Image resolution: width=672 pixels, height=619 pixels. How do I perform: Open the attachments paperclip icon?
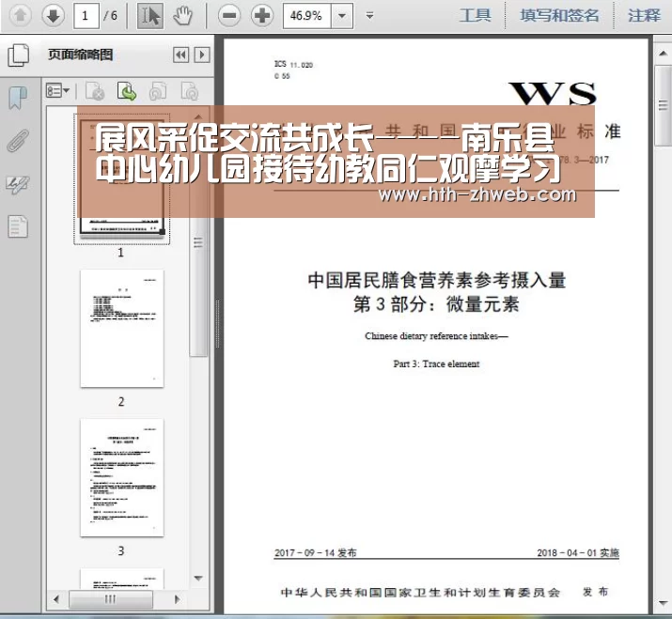click(x=18, y=141)
